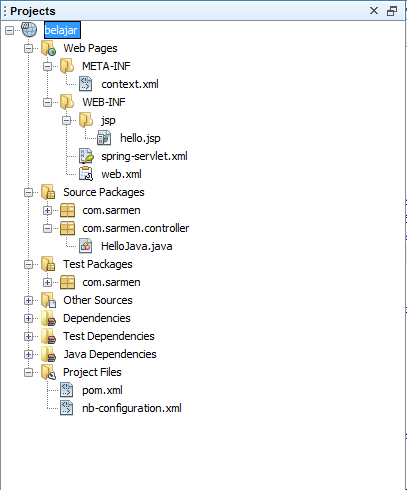Viewport: 407px width, 490px height.
Task: Click the Test Dependencies folder icon
Action: coord(48,336)
